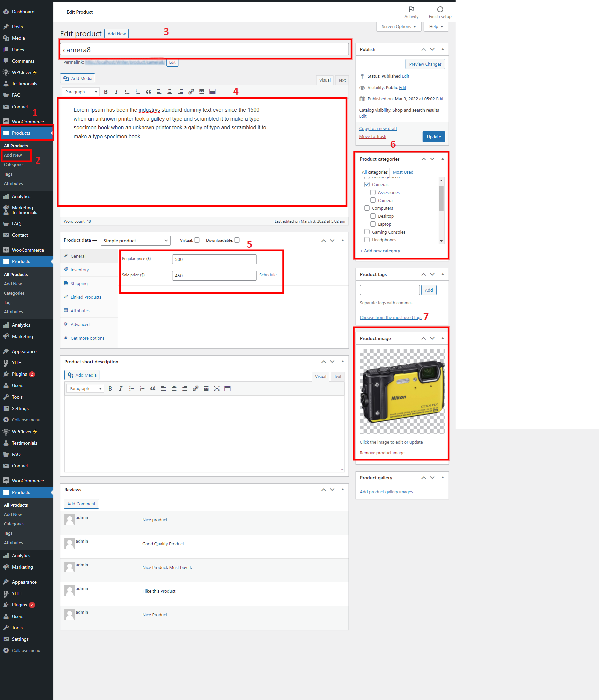Check the Laptop category
The width and height of the screenshot is (599, 700).
tap(373, 224)
